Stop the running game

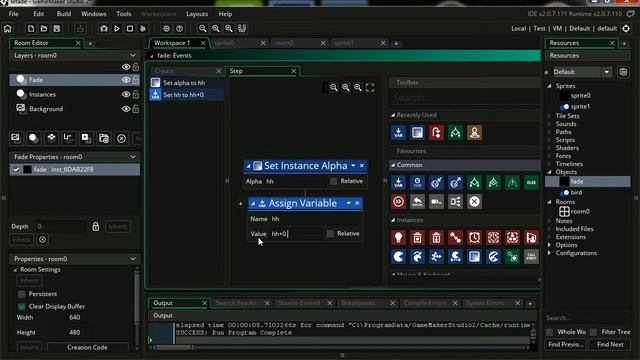[130, 29]
